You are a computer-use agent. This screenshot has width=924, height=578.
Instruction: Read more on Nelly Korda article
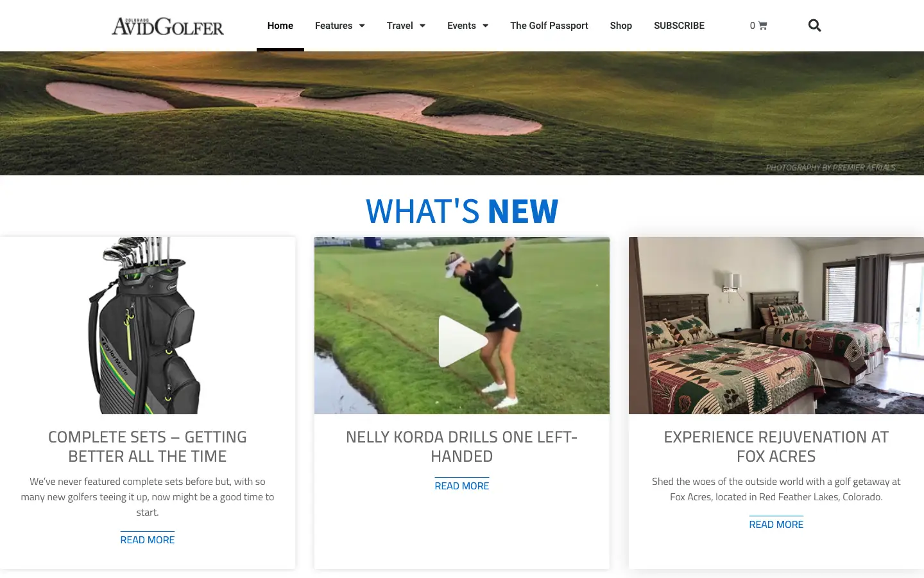[x=462, y=486]
